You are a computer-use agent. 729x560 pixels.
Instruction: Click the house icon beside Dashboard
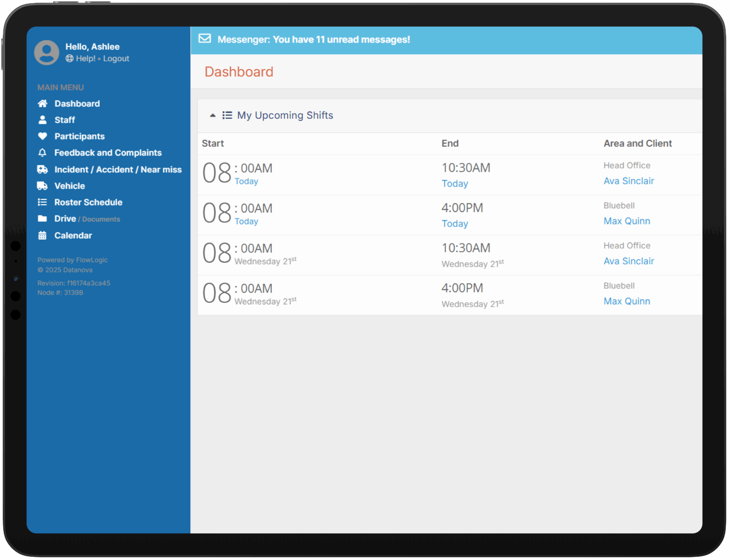pos(43,103)
